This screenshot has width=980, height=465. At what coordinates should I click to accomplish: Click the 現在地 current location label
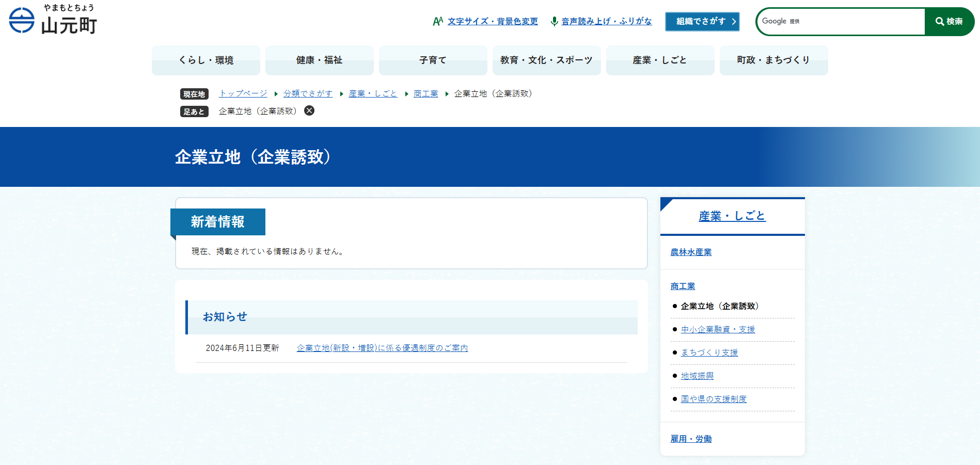194,94
